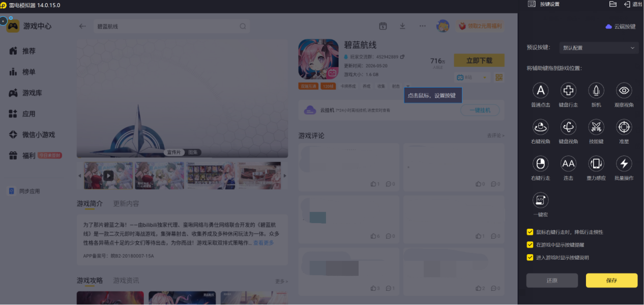This screenshot has width=644, height=305.
Task: Open the folder icon in key settings header
Action: pos(613,4)
